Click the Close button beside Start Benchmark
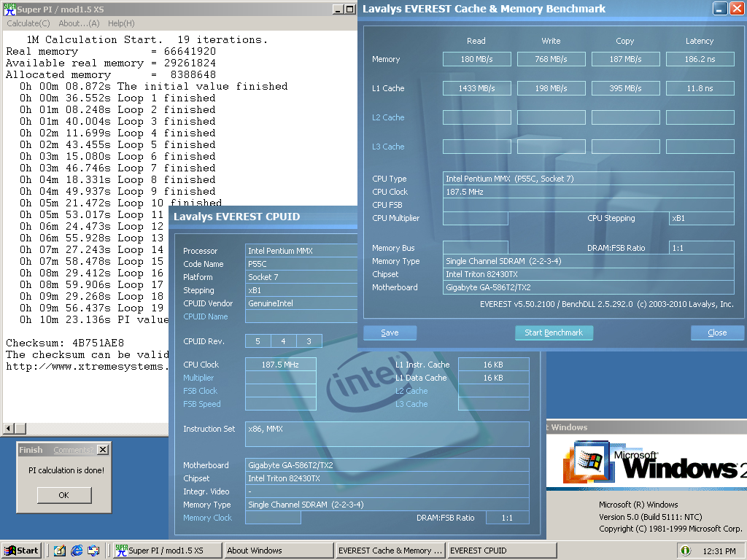Viewport: 747px width, 560px height. point(717,332)
